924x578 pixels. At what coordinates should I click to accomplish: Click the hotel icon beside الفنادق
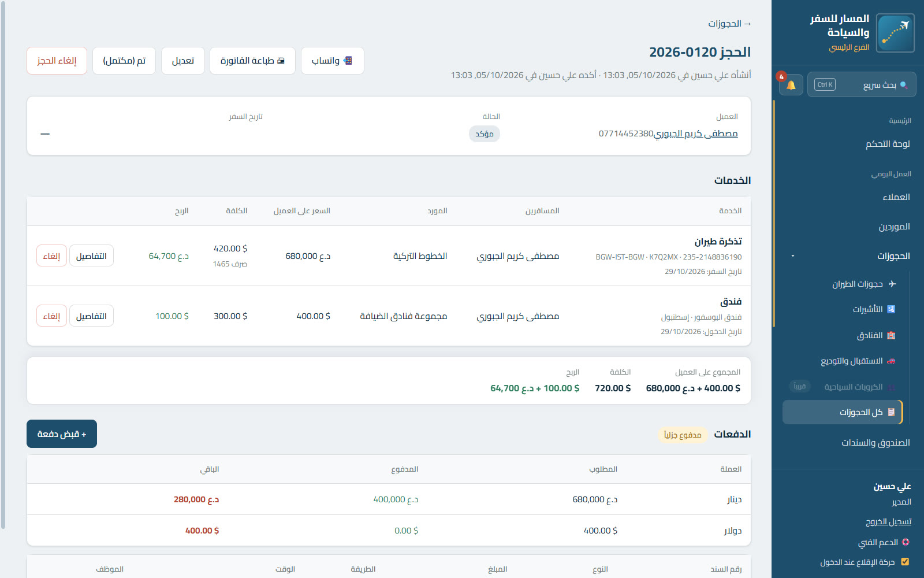point(891,335)
